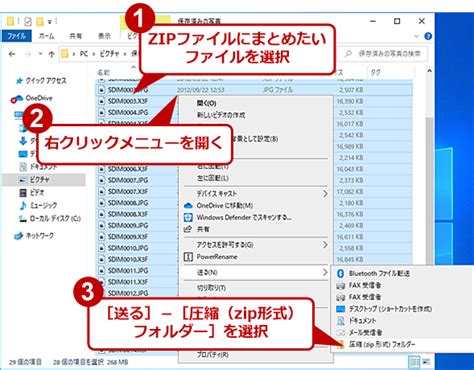Image resolution: width=474 pixels, height=370 pixels.
Task: Click file icon of SDIM0009.JPG
Action: click(102, 226)
